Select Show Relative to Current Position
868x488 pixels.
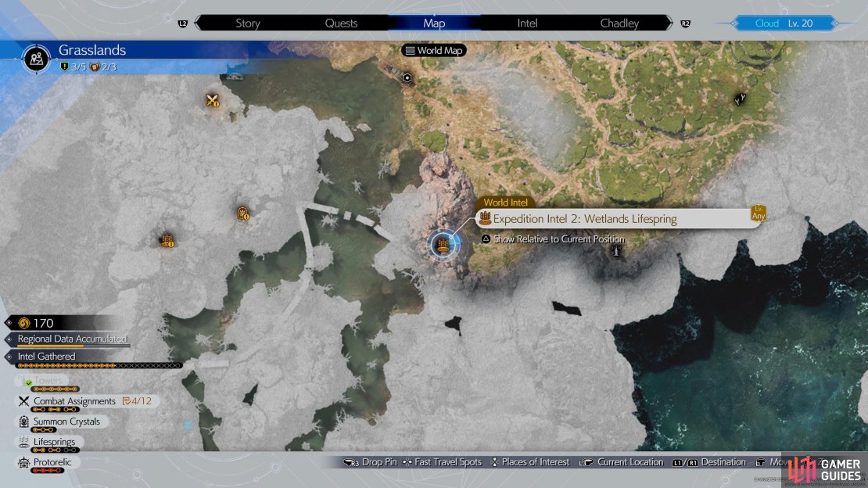click(558, 239)
